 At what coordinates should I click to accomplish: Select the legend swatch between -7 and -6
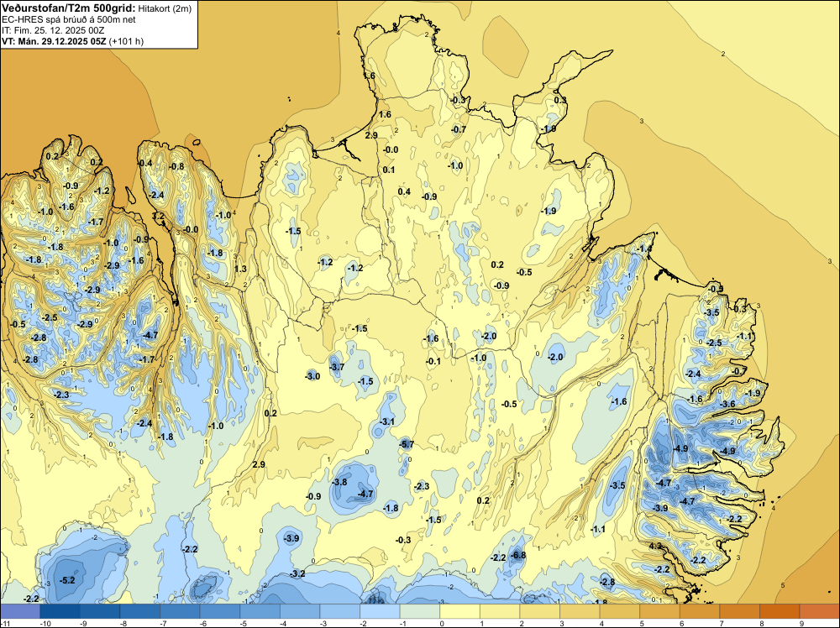coord(180,611)
